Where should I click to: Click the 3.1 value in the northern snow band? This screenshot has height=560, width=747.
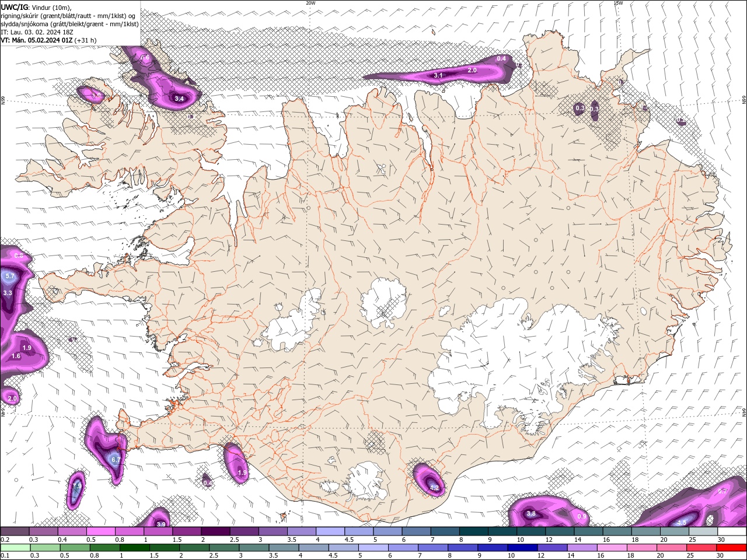(438, 76)
